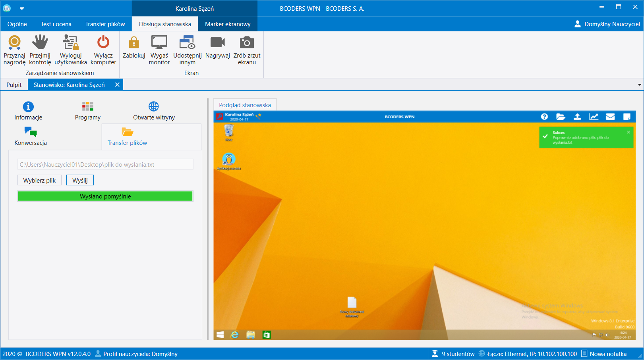Select Stanowisko: Karolina Sążeń tab
This screenshot has width=644, height=360.
pos(69,85)
